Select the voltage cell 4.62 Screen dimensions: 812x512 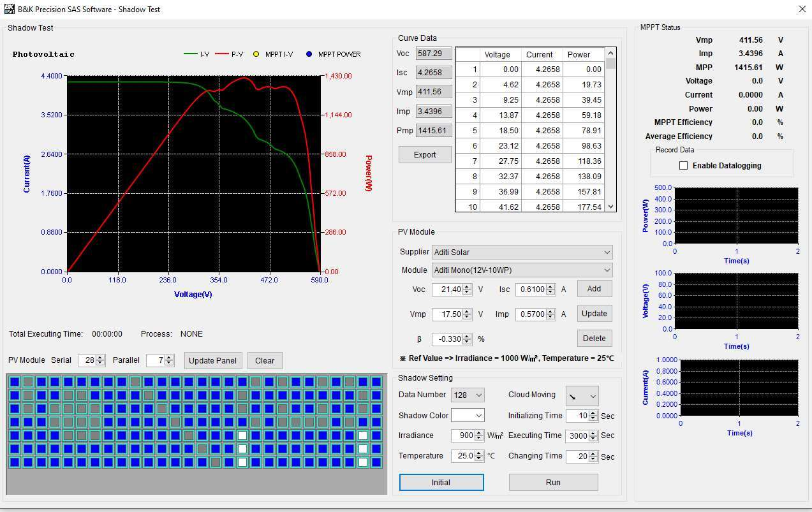coord(501,85)
